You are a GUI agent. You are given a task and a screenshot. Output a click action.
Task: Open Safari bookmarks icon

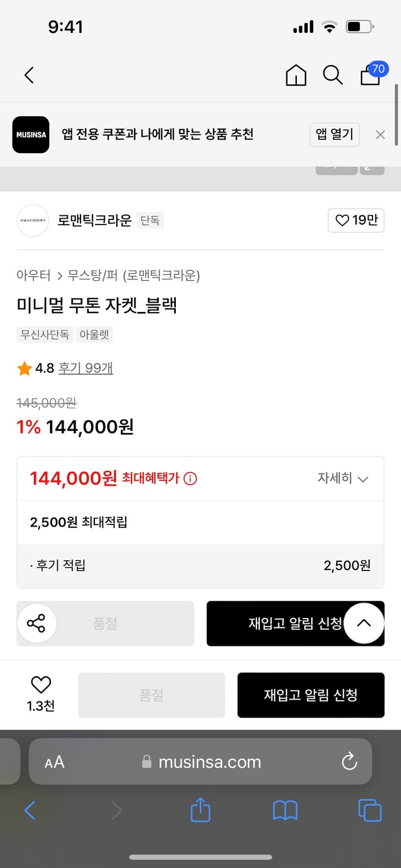285,810
